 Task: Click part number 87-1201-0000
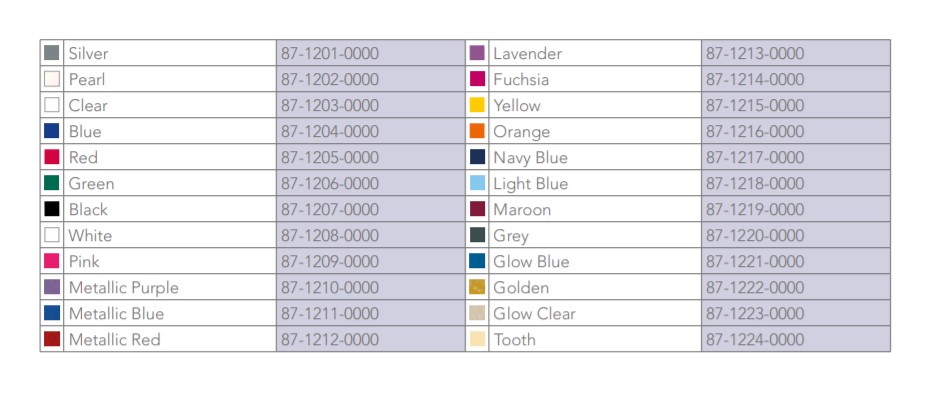pyautogui.click(x=330, y=54)
